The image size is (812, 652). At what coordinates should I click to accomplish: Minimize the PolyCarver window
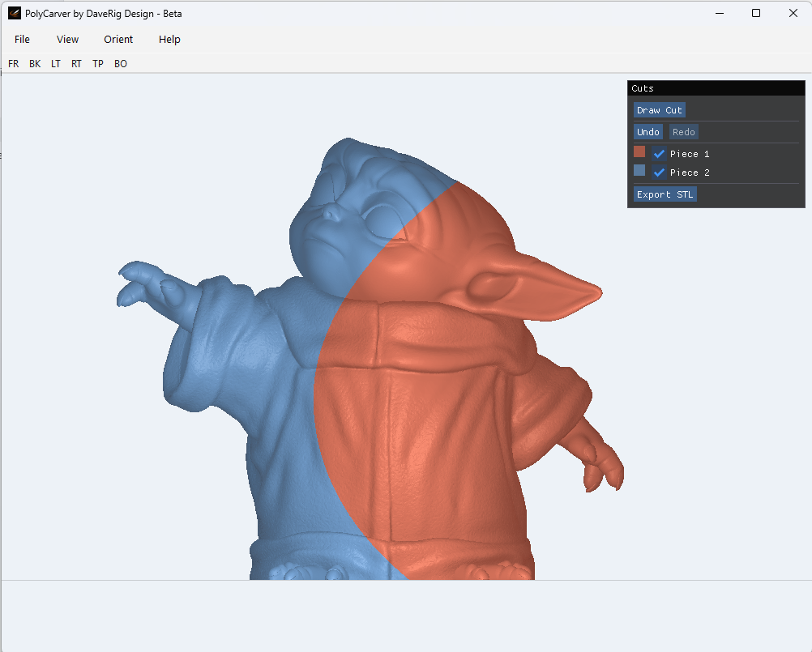[x=720, y=13]
